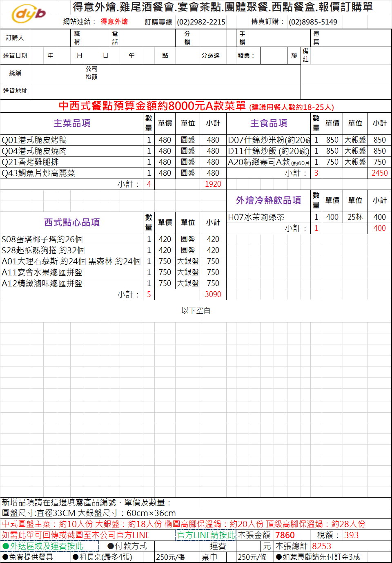Click the 統編 input cell
The image size is (392, 563).
57,73
